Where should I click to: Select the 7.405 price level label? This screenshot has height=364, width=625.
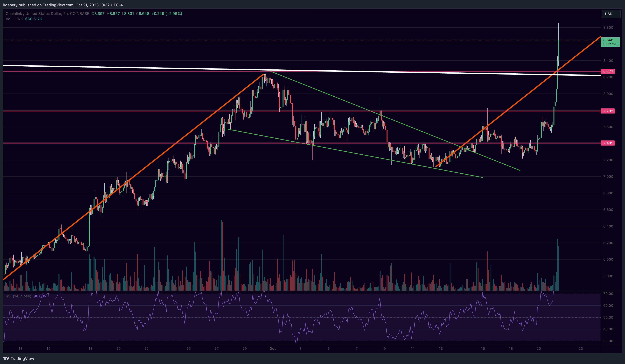(608, 143)
